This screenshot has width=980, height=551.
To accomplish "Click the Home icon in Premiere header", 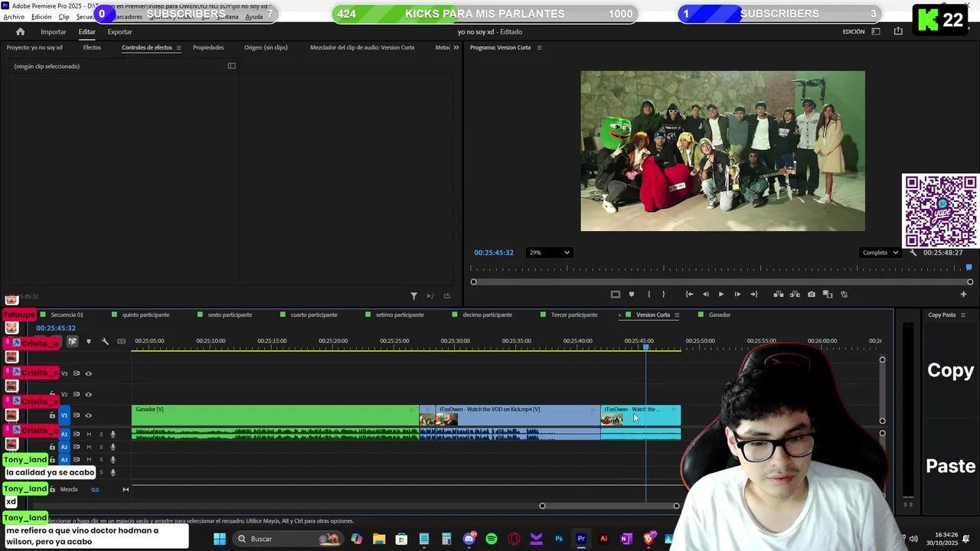I will click(21, 31).
